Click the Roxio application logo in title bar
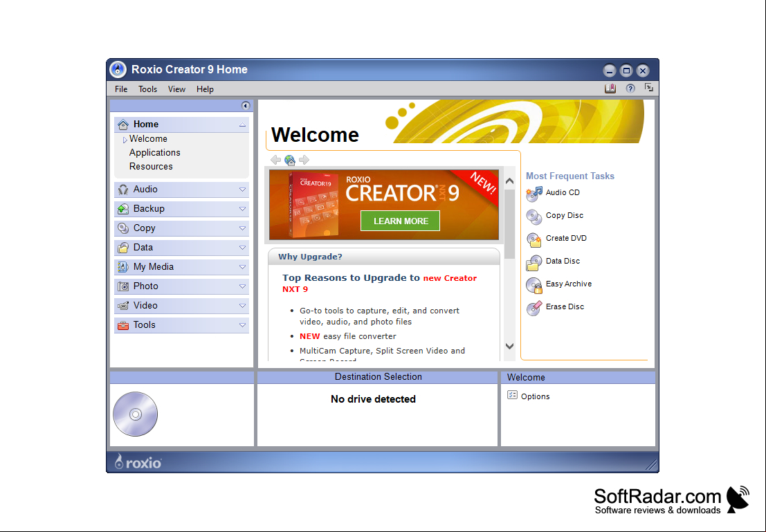The height and width of the screenshot is (532, 766). (x=118, y=70)
